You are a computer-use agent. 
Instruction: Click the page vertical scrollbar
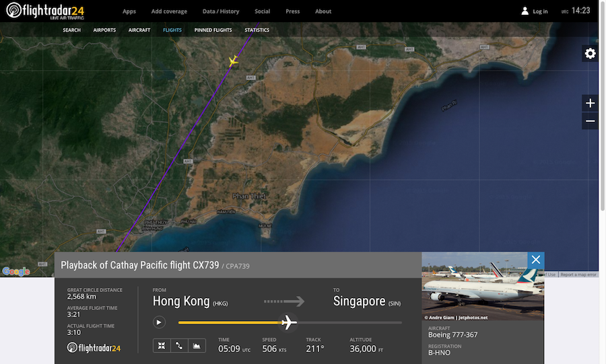pyautogui.click(x=602, y=106)
